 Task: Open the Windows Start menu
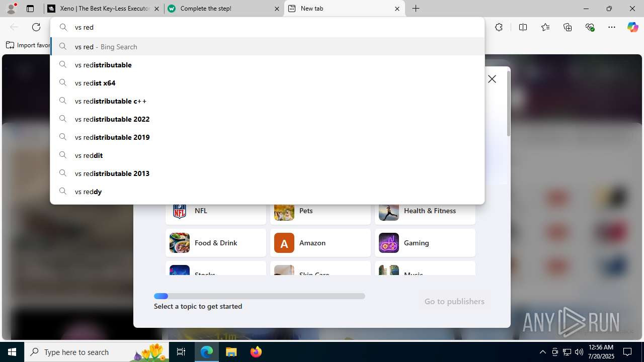point(12,352)
